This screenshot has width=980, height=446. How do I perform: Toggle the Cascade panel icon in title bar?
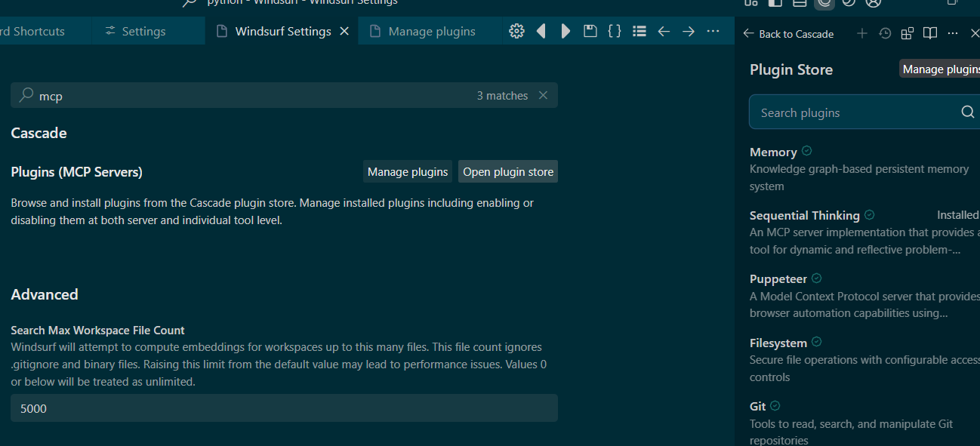824,3
